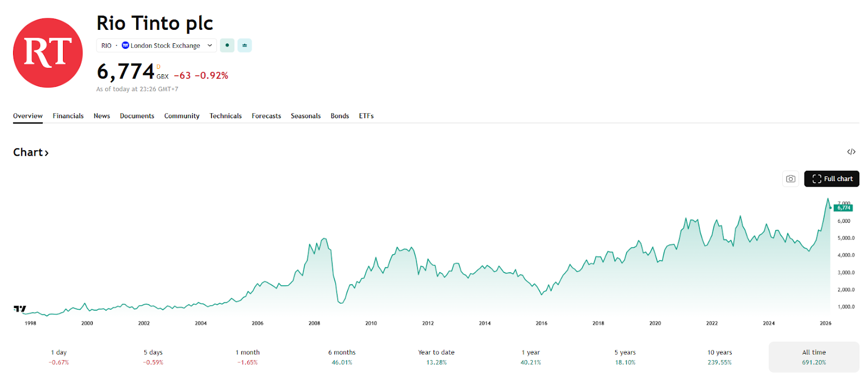The image size is (868, 378).
Task: Click the Full chart button
Action: 832,179
